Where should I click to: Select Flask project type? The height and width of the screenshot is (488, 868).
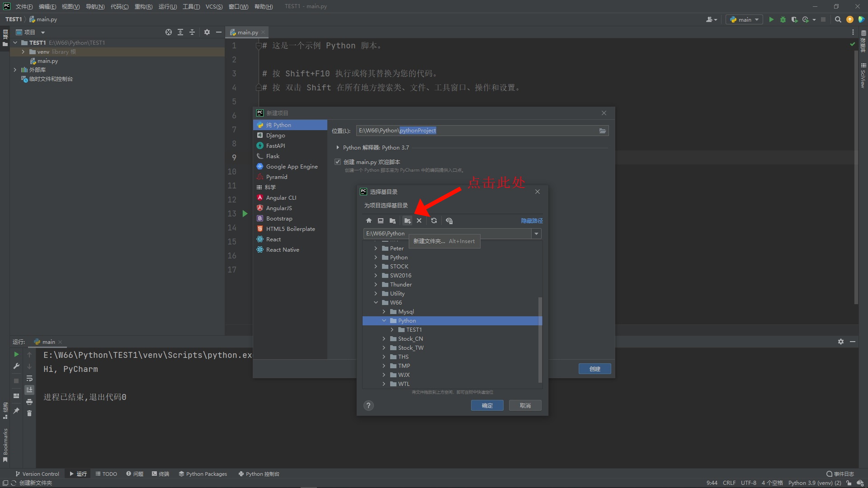pyautogui.click(x=290, y=156)
